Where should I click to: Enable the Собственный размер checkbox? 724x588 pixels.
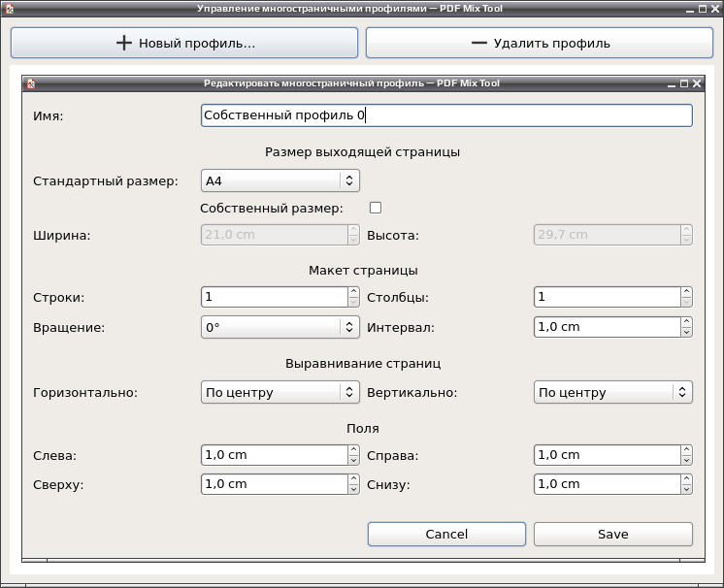coord(376,208)
